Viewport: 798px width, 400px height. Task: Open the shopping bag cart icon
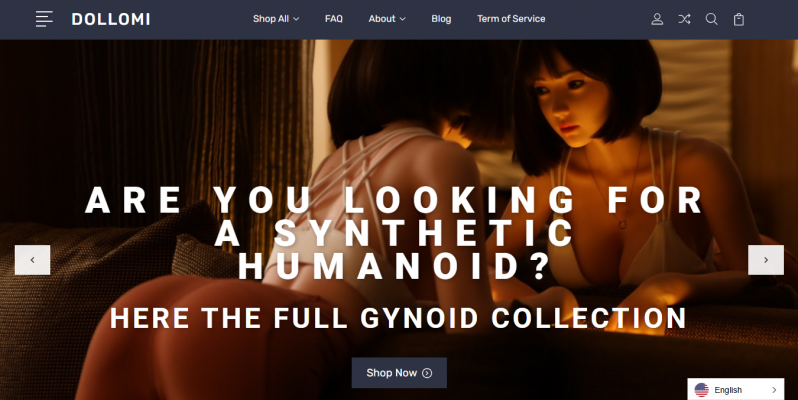tap(738, 19)
